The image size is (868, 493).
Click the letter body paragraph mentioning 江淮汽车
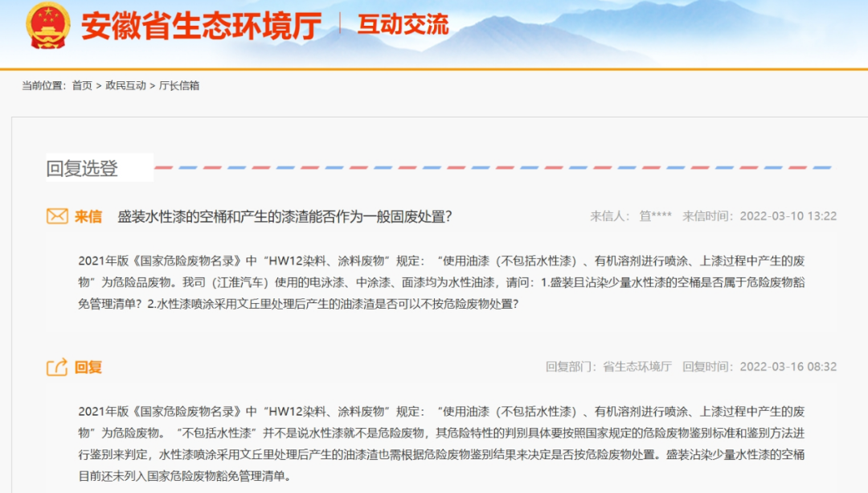441,282
